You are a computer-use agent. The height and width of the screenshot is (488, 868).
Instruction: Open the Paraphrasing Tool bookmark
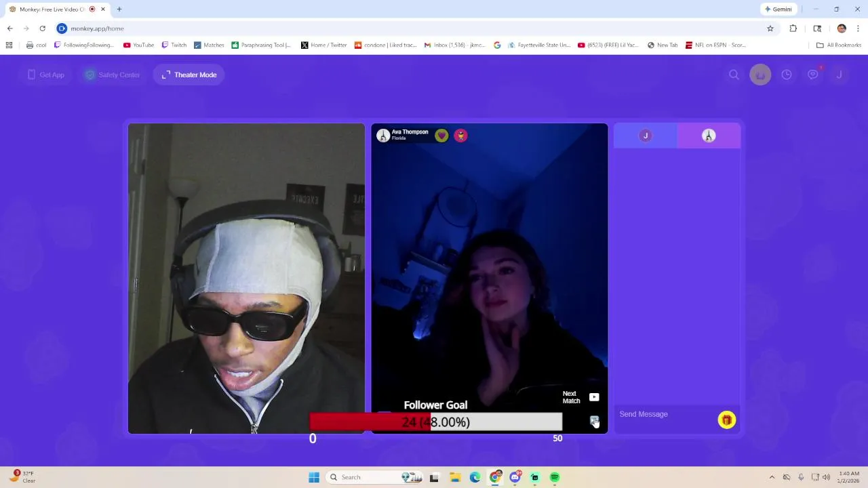point(261,45)
